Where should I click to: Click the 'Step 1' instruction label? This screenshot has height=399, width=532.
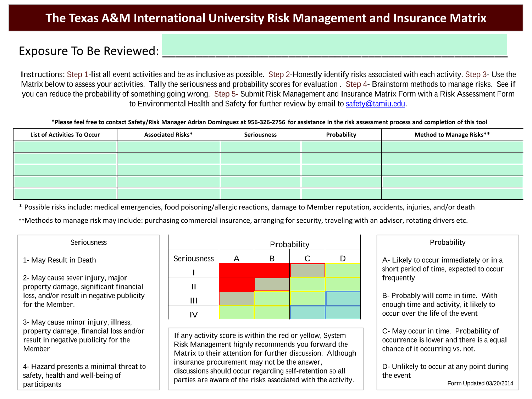coord(77,74)
